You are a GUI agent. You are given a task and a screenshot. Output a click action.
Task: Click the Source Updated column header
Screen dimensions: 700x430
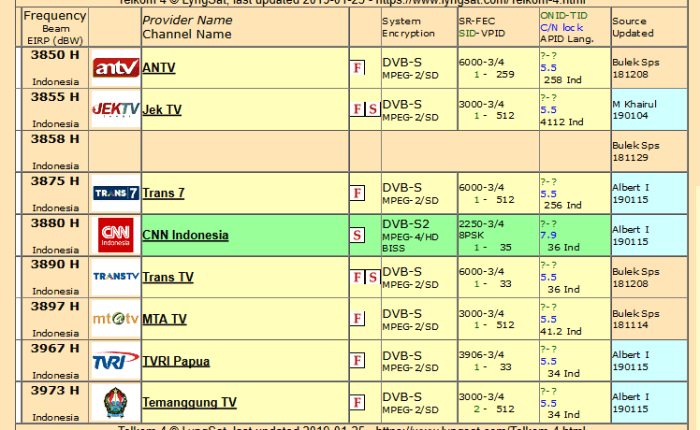(649, 27)
